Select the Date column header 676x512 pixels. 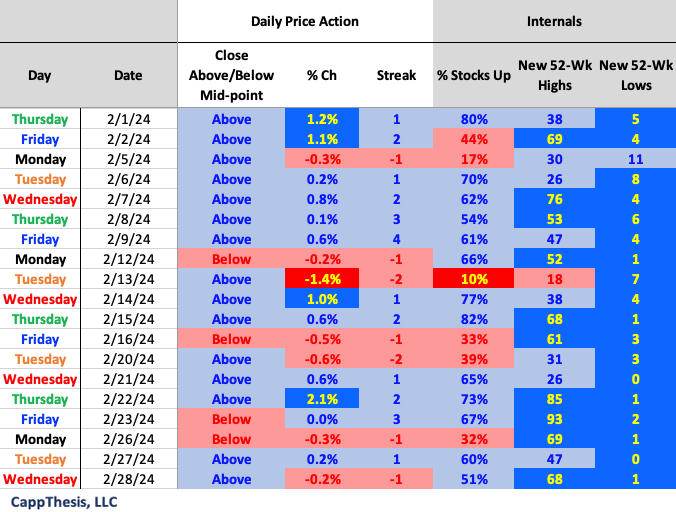[128, 75]
